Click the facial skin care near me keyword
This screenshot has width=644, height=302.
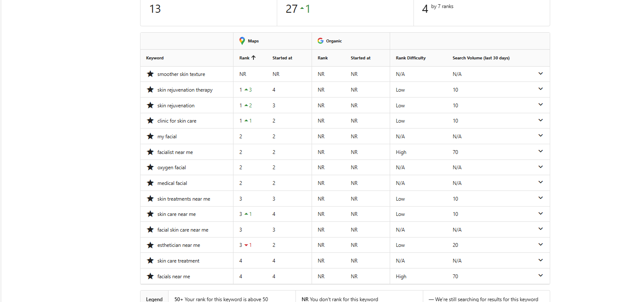click(183, 230)
